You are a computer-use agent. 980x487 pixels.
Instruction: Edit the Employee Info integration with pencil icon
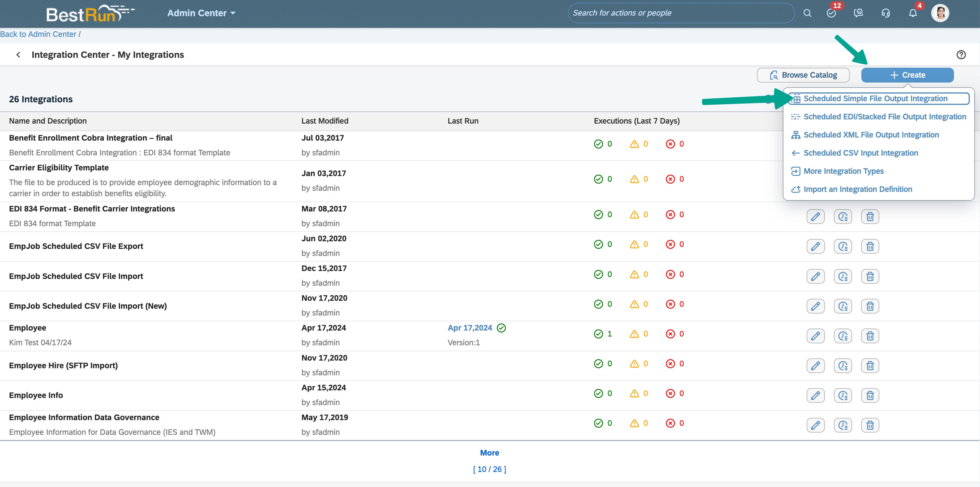815,395
